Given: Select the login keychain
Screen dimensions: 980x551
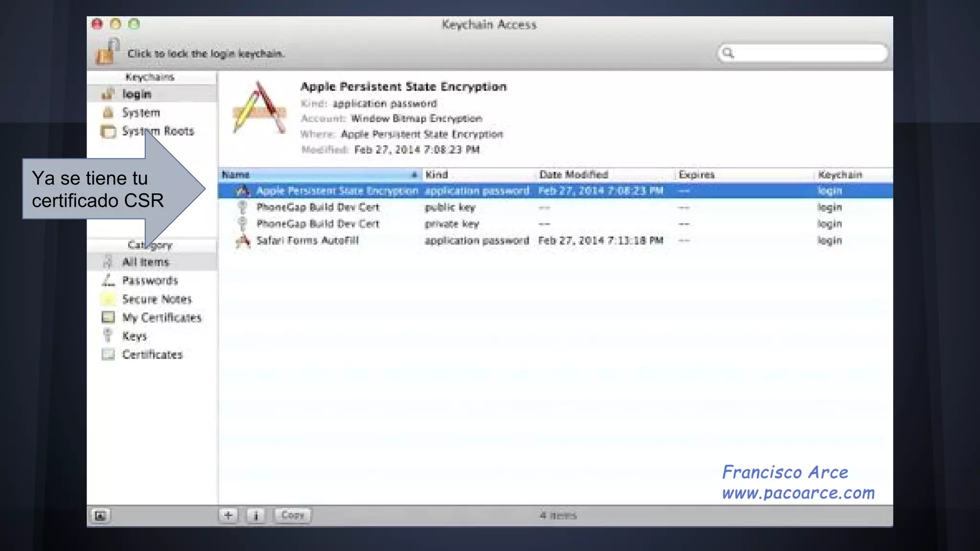Looking at the screenshot, I should point(137,94).
